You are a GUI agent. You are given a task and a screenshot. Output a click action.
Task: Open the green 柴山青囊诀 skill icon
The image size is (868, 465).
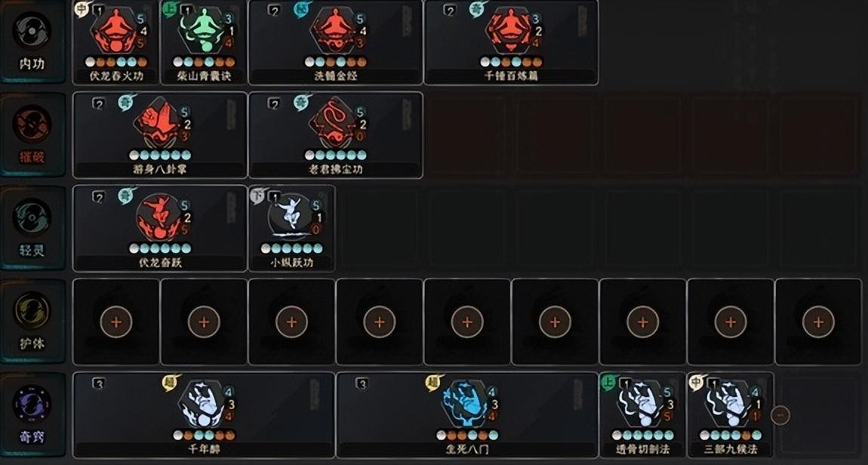(x=205, y=29)
